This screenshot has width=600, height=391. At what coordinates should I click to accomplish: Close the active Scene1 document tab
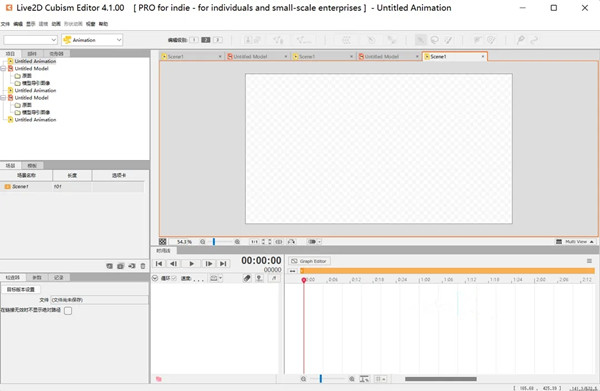coord(483,57)
